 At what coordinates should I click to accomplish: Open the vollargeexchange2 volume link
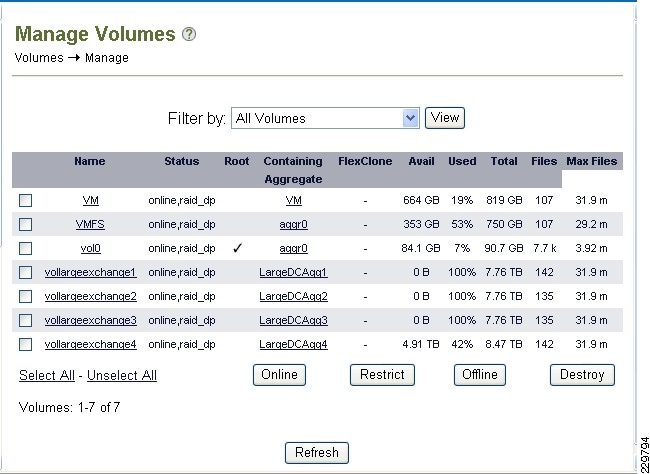[90, 297]
